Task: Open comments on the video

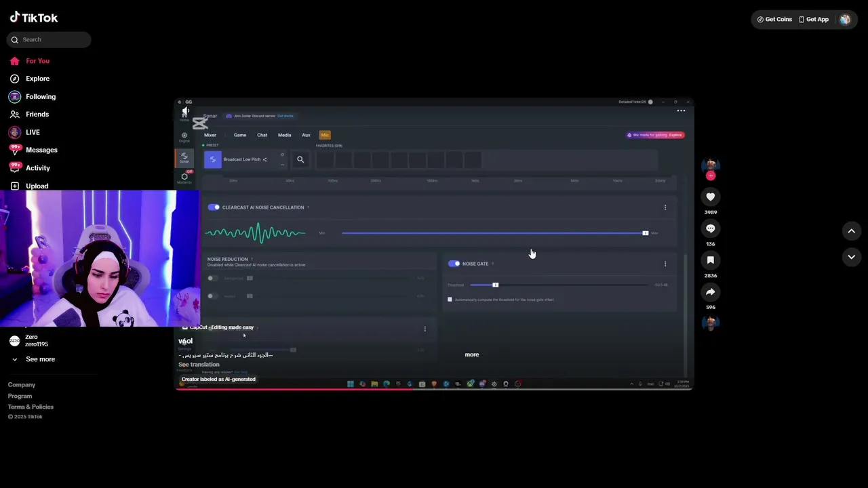Action: [x=711, y=228]
